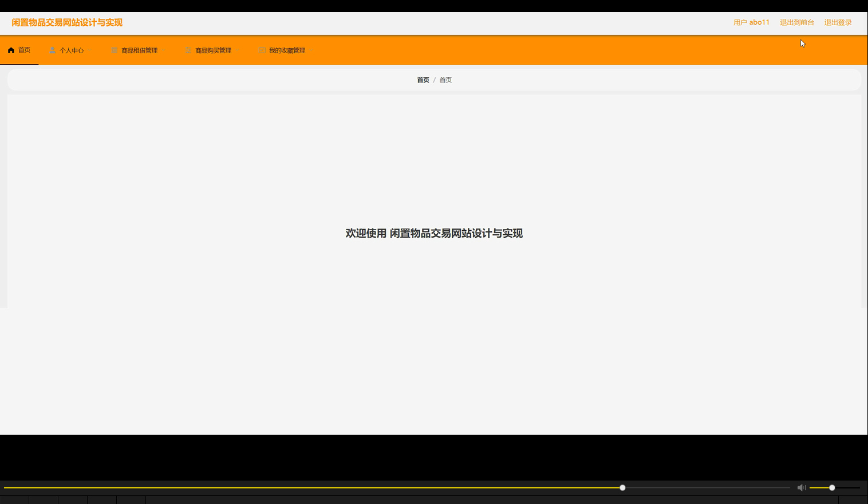Click 退出登录 to log out
The width and height of the screenshot is (868, 504).
point(837,22)
